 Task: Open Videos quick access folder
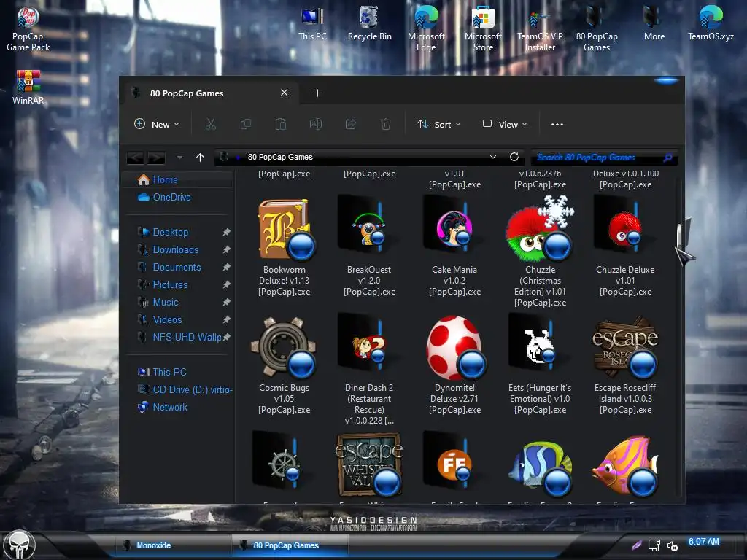(167, 319)
